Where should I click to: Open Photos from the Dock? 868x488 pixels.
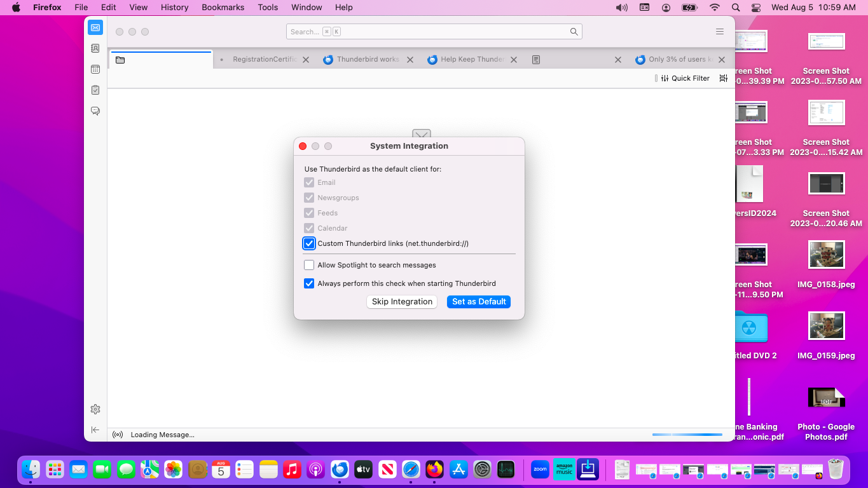(x=173, y=470)
